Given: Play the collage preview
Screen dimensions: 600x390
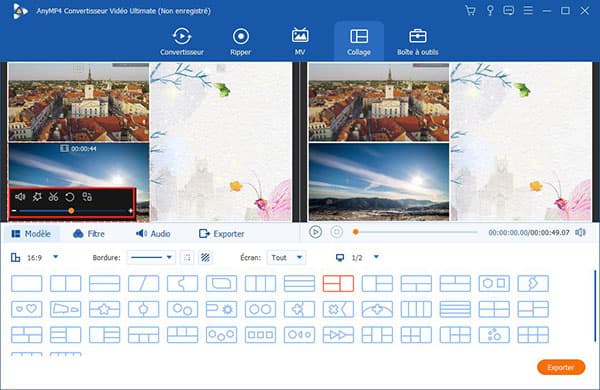Looking at the screenshot, I should pyautogui.click(x=315, y=232).
